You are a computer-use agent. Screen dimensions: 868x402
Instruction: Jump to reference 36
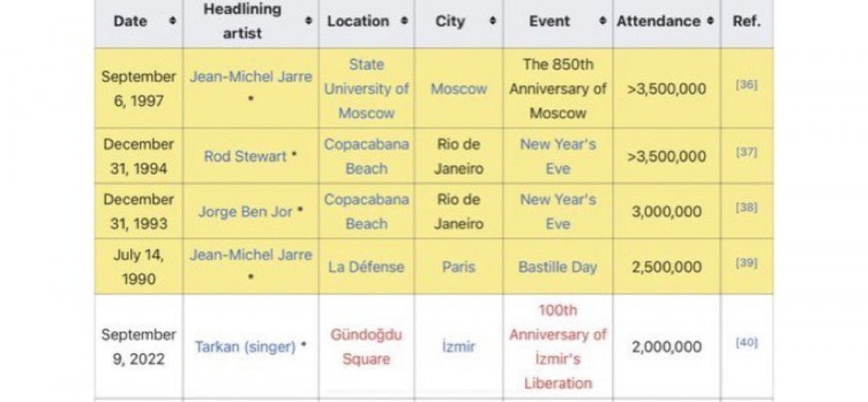pos(746,85)
